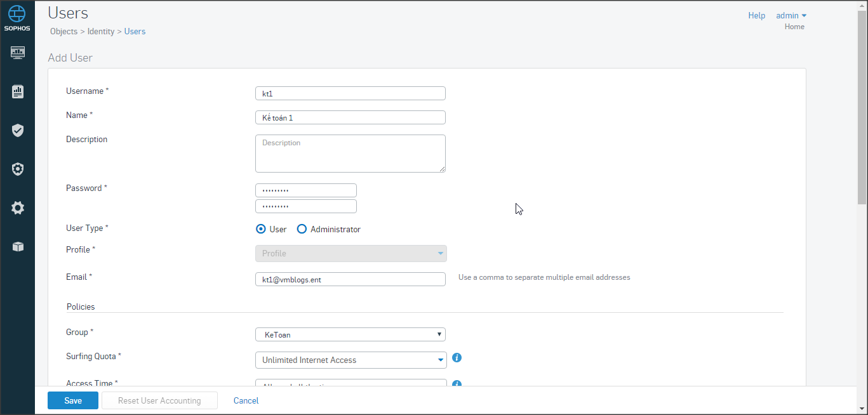
Task: Click into the Description text area
Action: coord(351,154)
